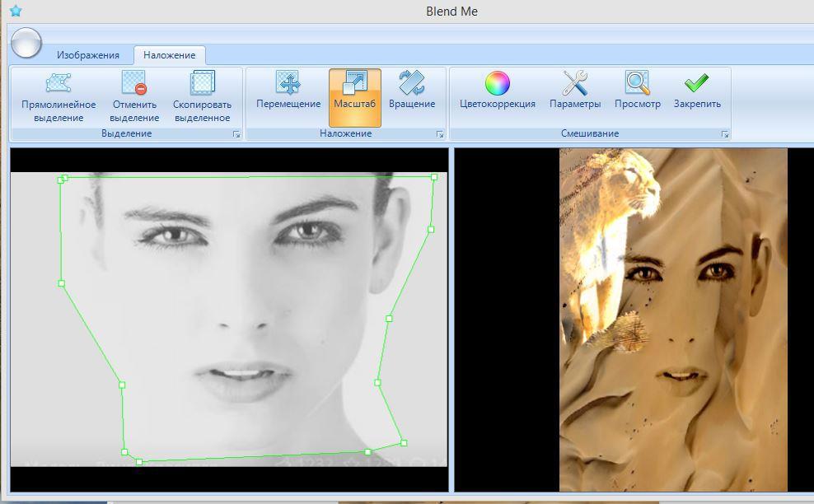This screenshot has height=504, width=814.
Task: Open the round application orb menu
Action: coord(26,42)
